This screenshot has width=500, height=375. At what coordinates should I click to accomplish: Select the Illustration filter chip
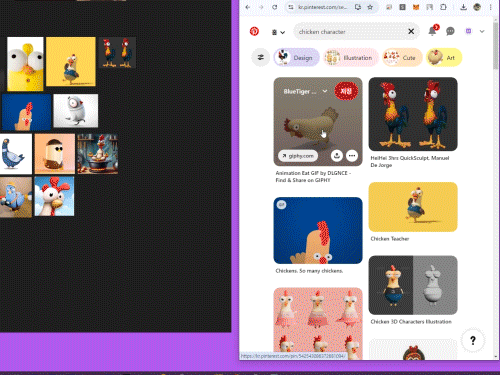[351, 57]
